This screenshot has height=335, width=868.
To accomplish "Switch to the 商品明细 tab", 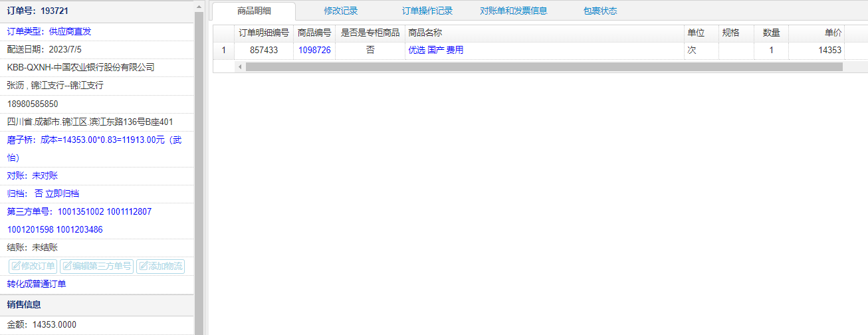I will [254, 11].
